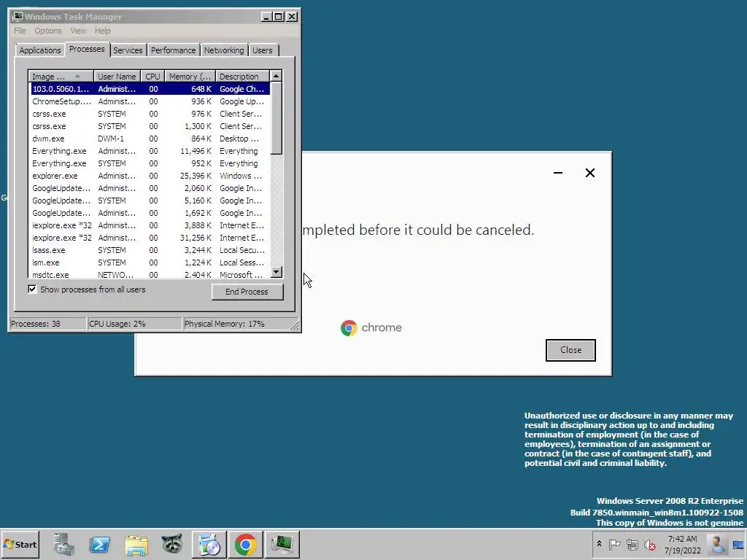Viewport: 747px width, 560px height.
Task: Click the End Process button
Action: pos(247,292)
